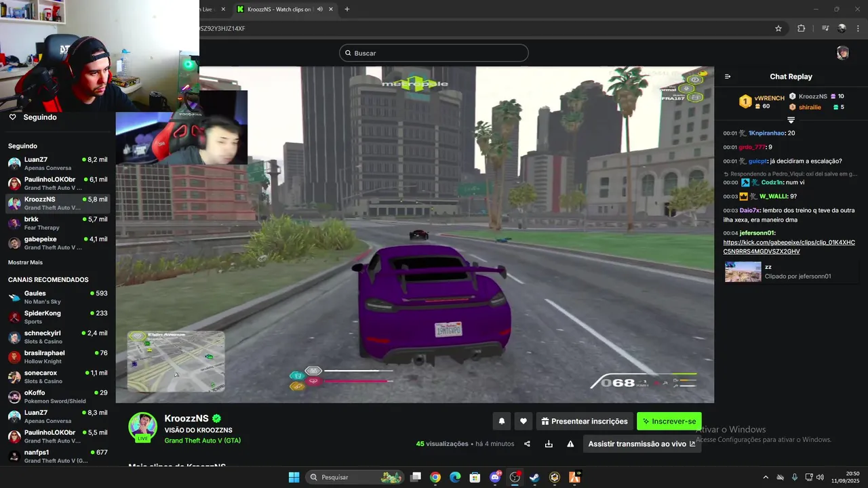
Task: Open KroozzNS channel in the Seguindo list
Action: [x=57, y=203]
